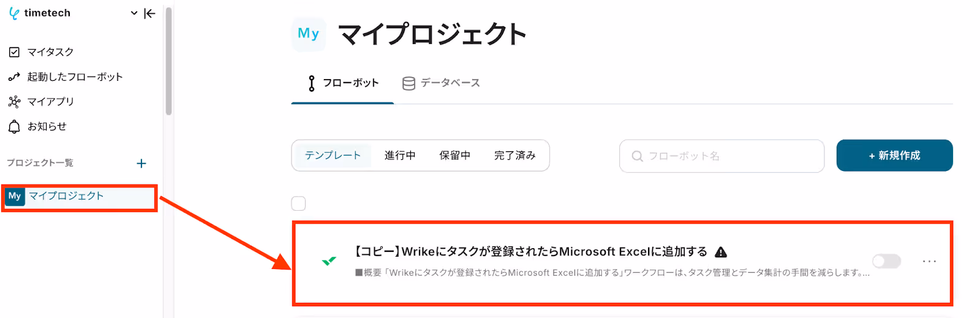This screenshot has height=318, width=980.
Task: Open 起動したフローボット in the sidebar
Action: point(75,77)
